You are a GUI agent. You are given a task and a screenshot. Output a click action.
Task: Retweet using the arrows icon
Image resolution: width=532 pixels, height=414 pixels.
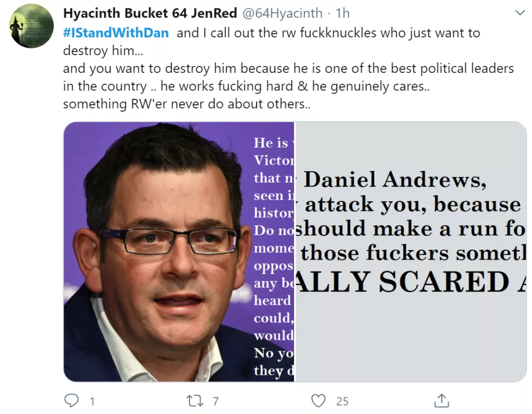pos(195,401)
